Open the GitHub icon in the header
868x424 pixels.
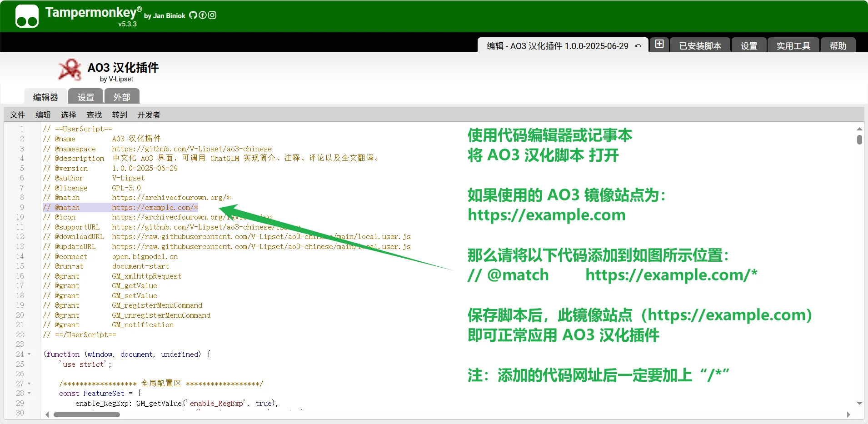pos(193,15)
